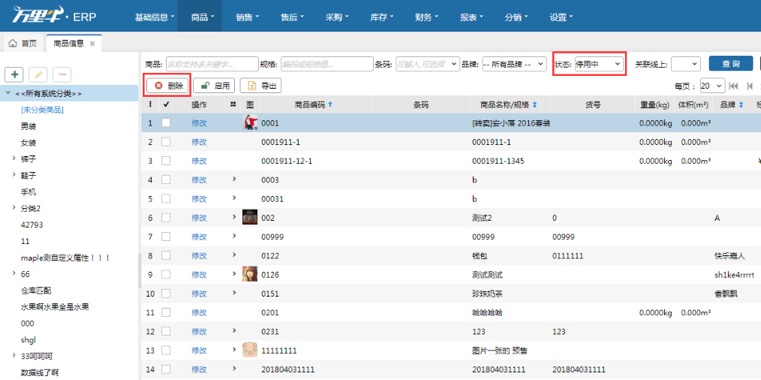Open the 状态 dropdown showing 停用中
The width and height of the screenshot is (761, 380).
599,64
